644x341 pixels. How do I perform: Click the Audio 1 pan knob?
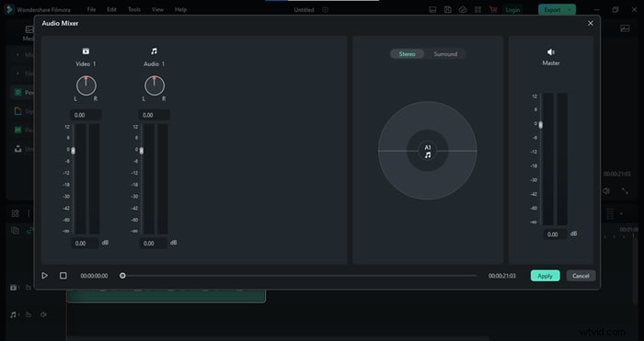[x=155, y=85]
